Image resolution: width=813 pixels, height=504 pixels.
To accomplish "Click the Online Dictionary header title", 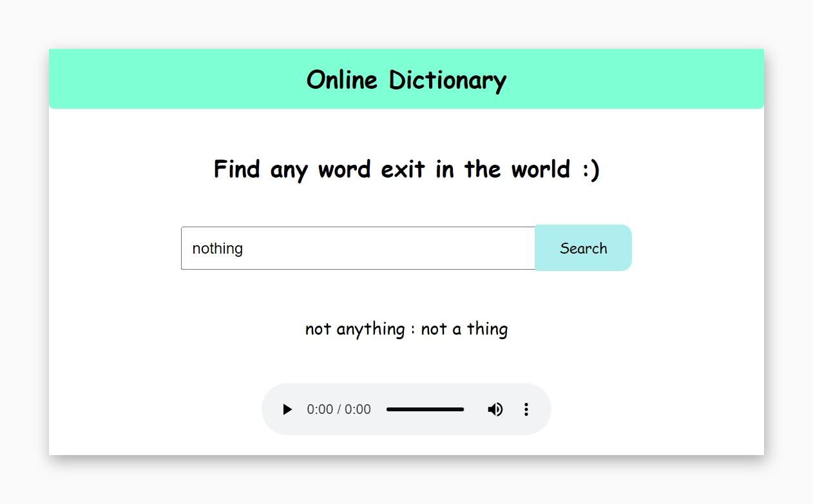I will tap(406, 80).
